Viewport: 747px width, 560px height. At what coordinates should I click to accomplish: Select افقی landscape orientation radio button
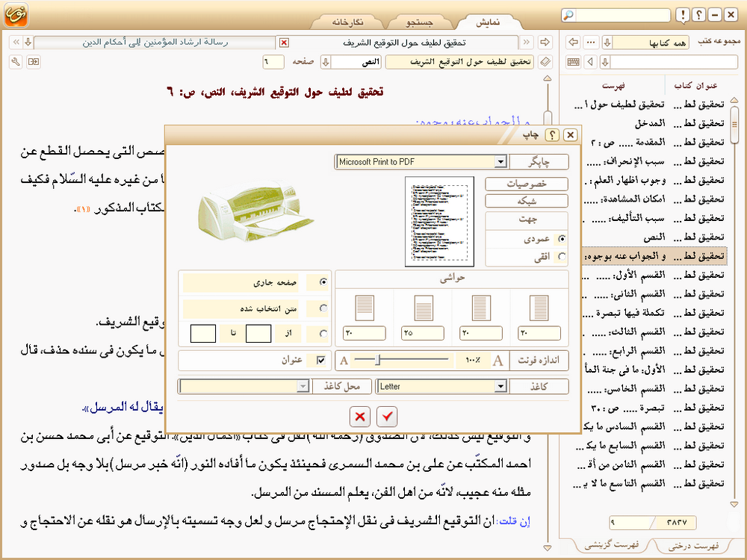pos(562,257)
